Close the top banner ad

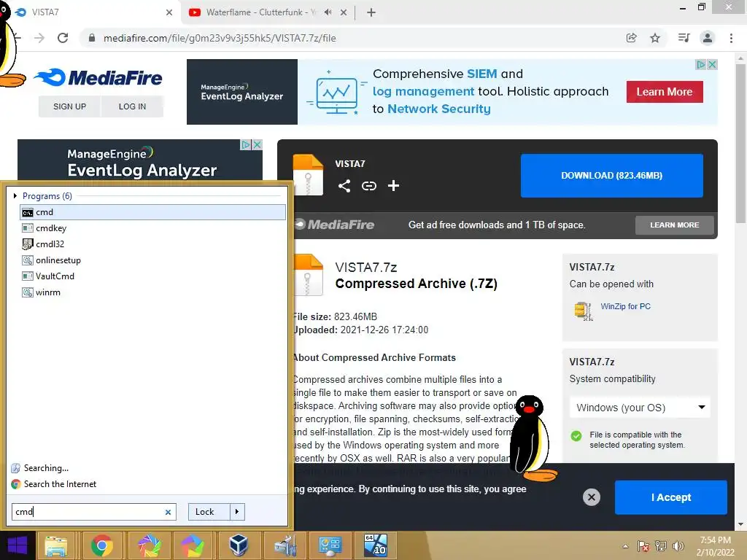(712, 64)
